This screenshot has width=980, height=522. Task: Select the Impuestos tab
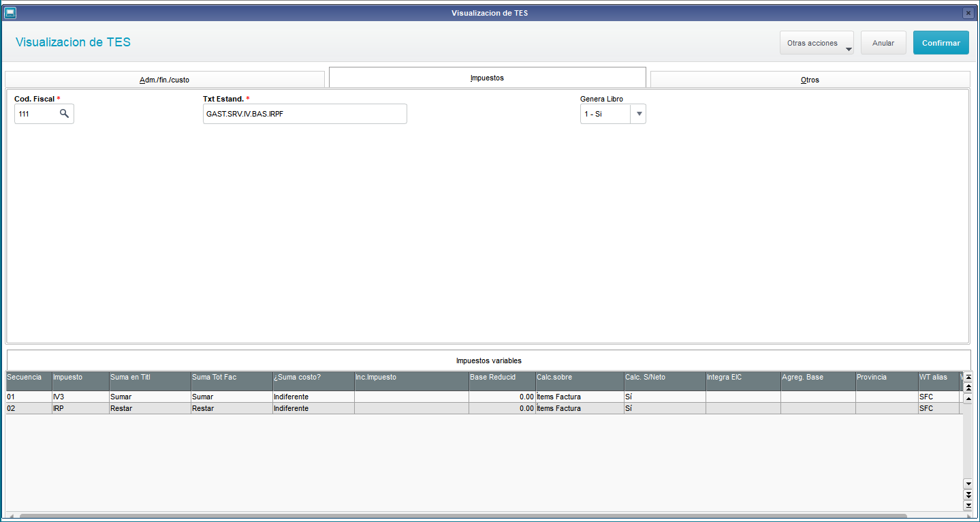[487, 78]
